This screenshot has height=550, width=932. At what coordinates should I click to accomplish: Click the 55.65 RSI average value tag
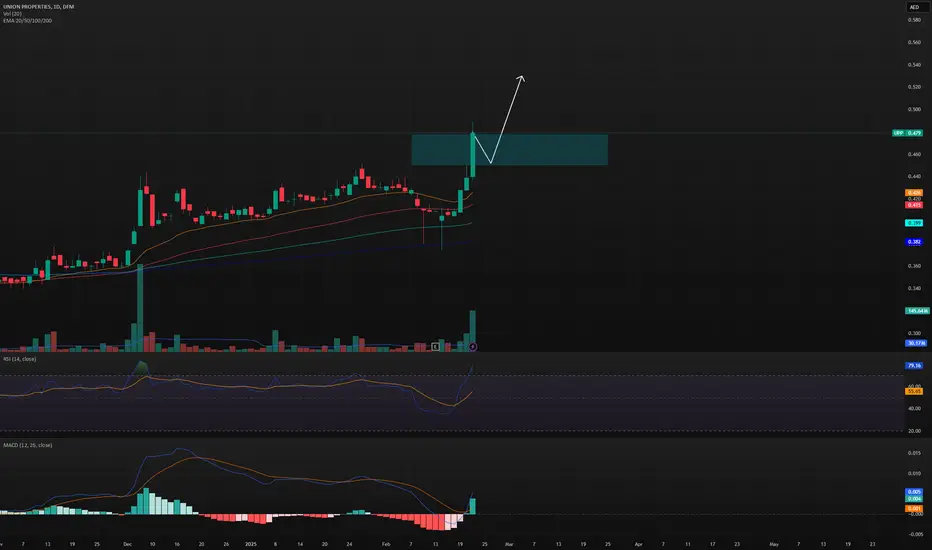[914, 391]
